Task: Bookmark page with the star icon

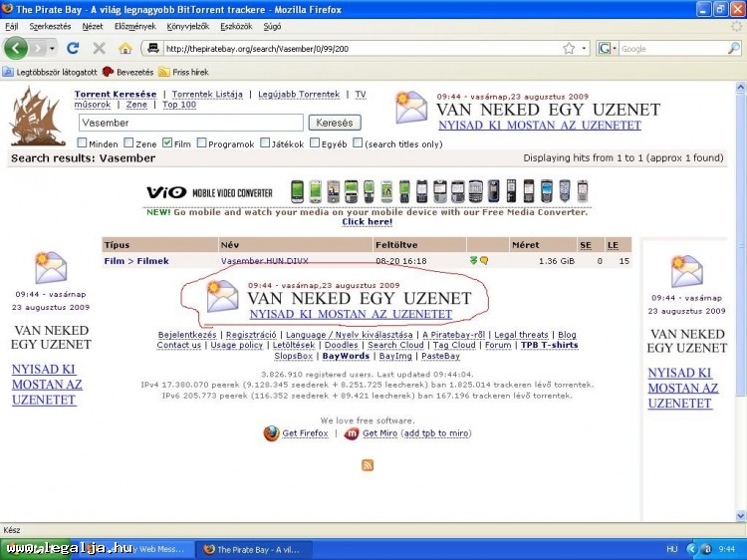Action: [x=569, y=48]
